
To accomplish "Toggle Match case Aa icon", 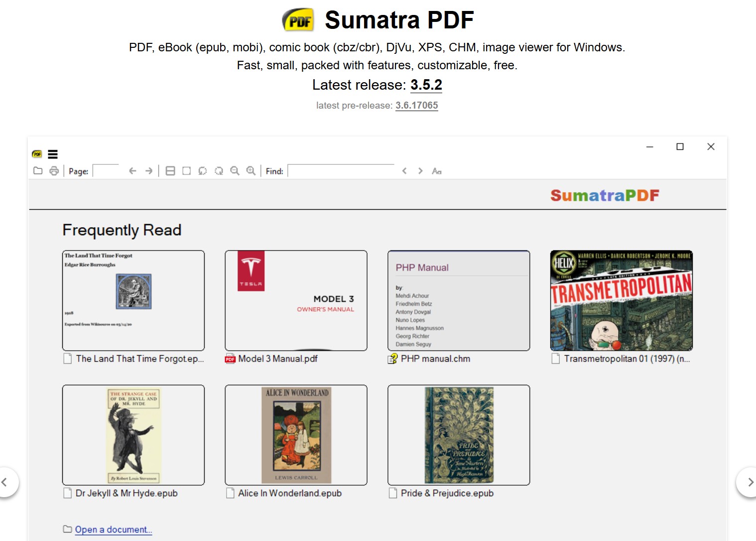I will click(437, 171).
